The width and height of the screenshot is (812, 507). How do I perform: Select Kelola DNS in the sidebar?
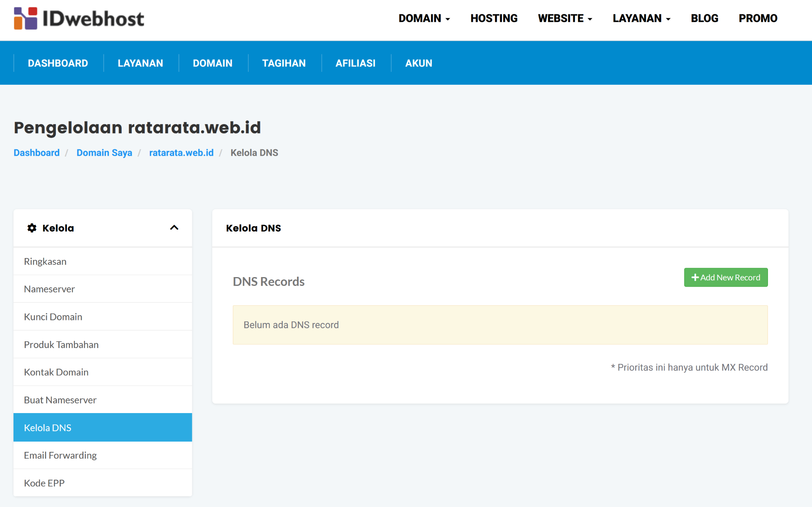pyautogui.click(x=103, y=427)
